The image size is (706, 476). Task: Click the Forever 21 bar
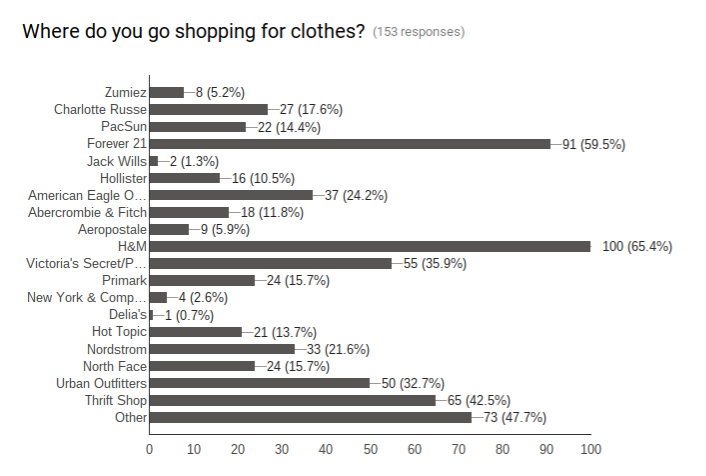coord(350,144)
